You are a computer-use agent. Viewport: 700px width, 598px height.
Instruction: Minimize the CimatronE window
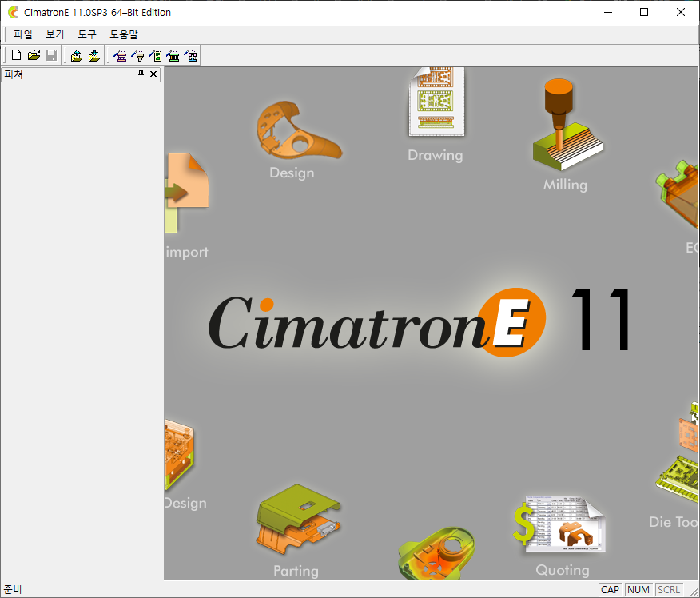click(608, 12)
